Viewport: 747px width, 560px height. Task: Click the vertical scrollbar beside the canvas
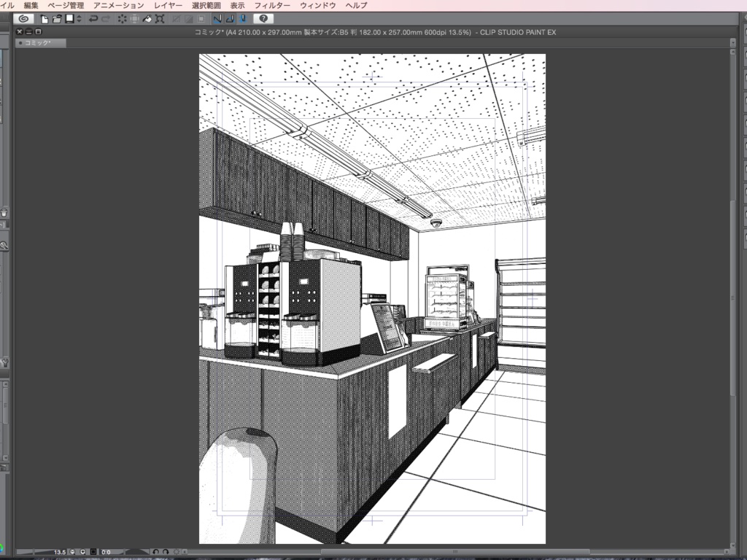(732, 297)
